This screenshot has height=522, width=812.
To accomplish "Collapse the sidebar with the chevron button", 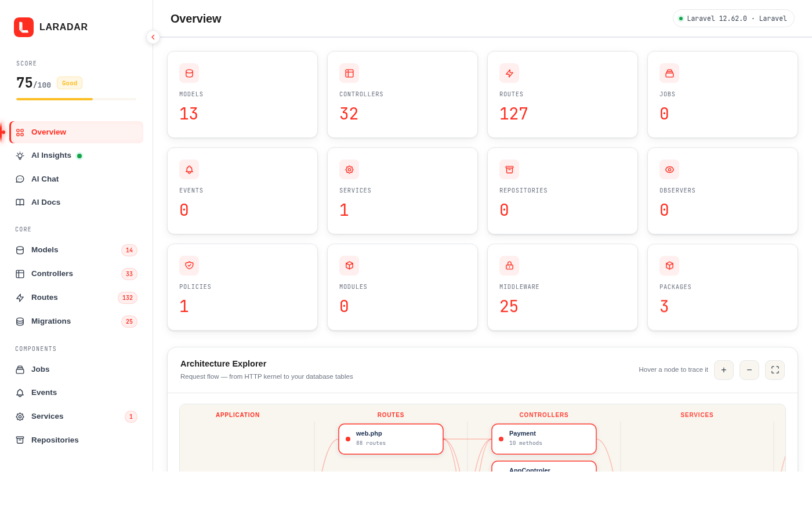I will [x=153, y=37].
